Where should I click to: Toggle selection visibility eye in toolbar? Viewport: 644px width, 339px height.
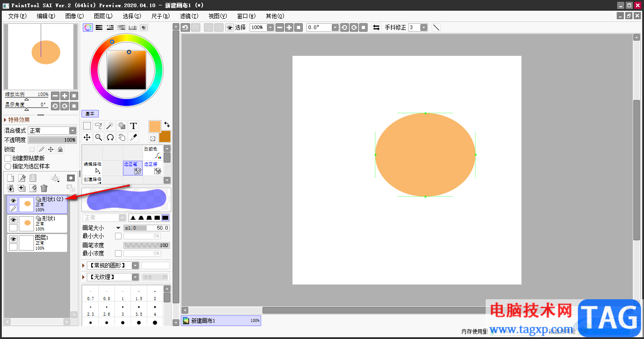(x=230, y=28)
